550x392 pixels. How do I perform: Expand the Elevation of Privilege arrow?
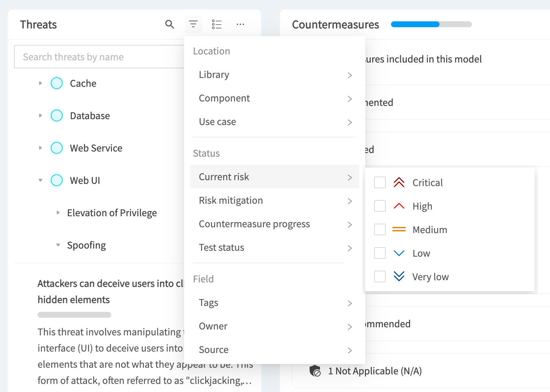tap(58, 213)
